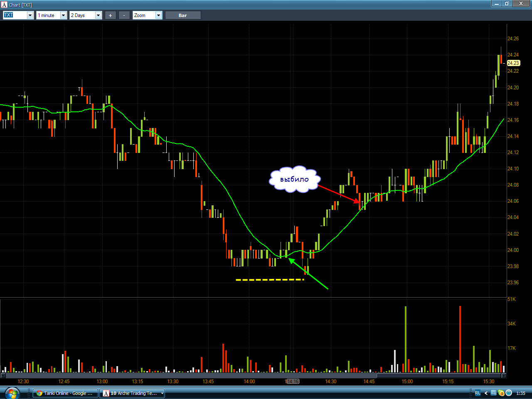
Task: Open the ticker symbol dropdown arrow
Action: tap(30, 15)
